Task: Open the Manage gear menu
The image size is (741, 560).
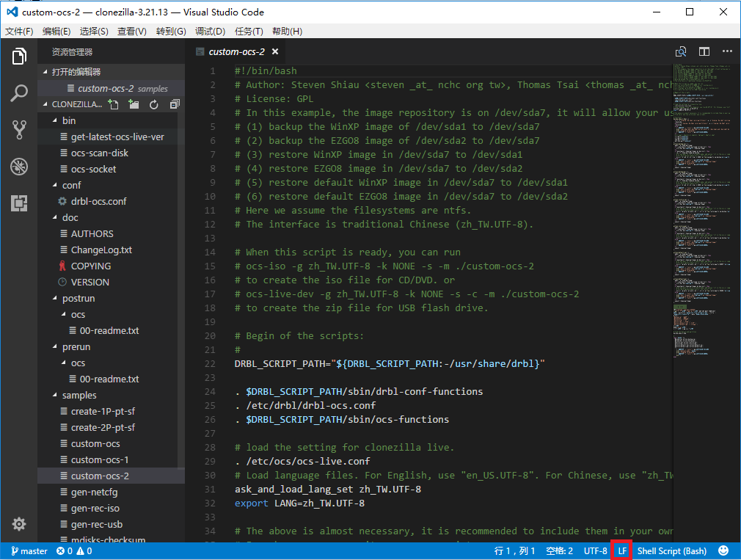Action: coord(19,523)
